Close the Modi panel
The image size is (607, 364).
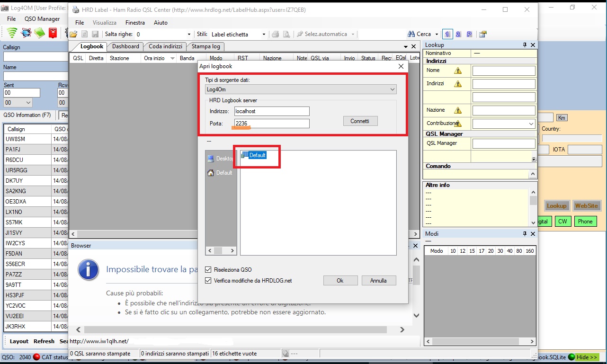point(533,234)
